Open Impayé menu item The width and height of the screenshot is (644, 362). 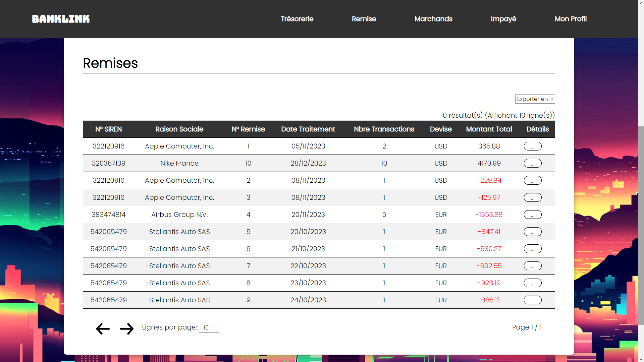503,19
